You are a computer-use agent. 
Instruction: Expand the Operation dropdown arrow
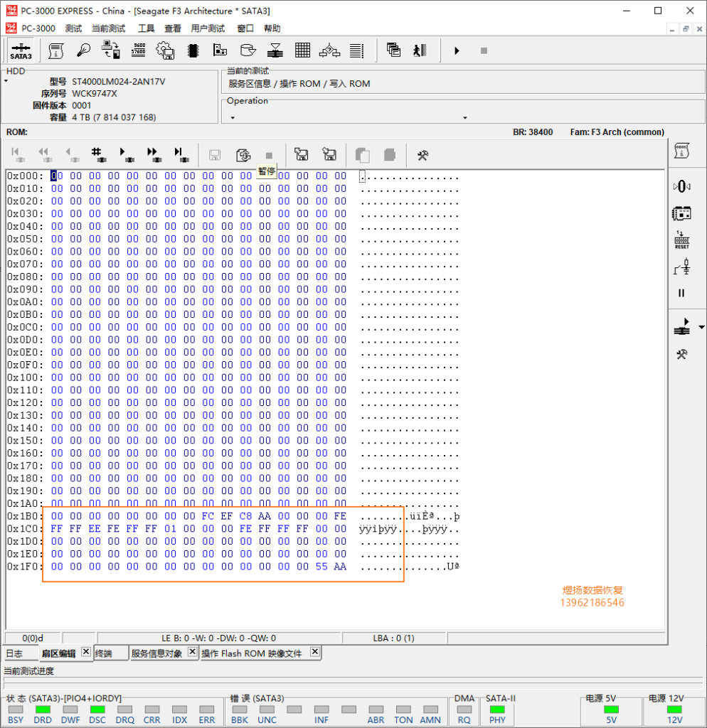(x=465, y=118)
